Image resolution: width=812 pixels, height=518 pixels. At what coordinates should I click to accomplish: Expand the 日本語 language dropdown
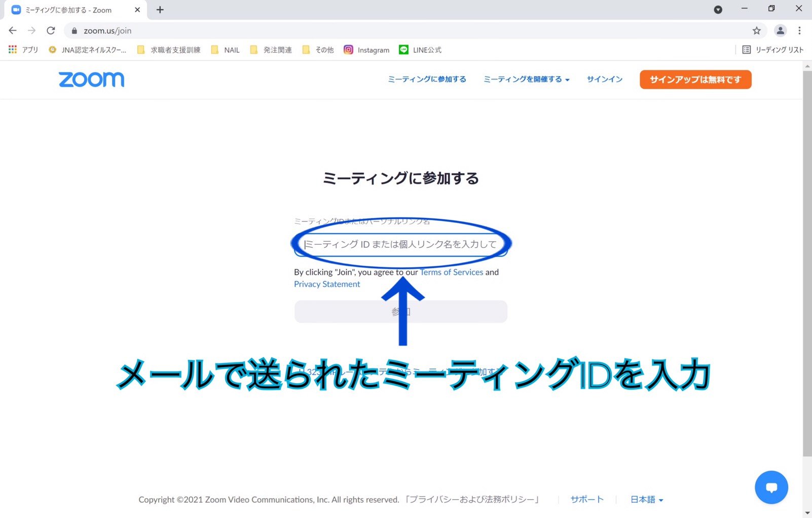tap(647, 500)
